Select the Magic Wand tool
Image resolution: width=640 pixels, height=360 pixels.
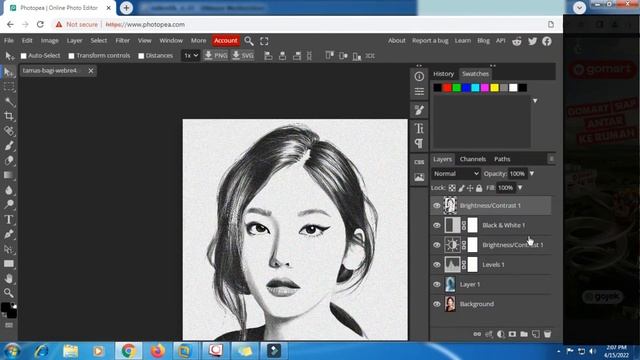(9, 102)
